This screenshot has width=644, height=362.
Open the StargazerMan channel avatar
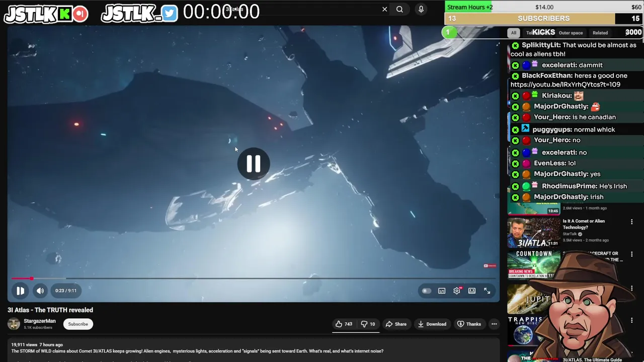coord(14,324)
